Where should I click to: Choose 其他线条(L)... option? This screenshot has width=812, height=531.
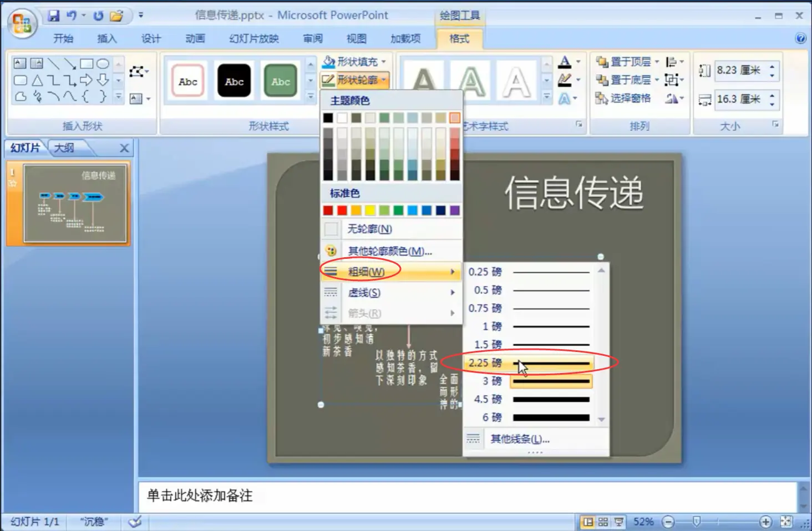[x=536, y=439]
